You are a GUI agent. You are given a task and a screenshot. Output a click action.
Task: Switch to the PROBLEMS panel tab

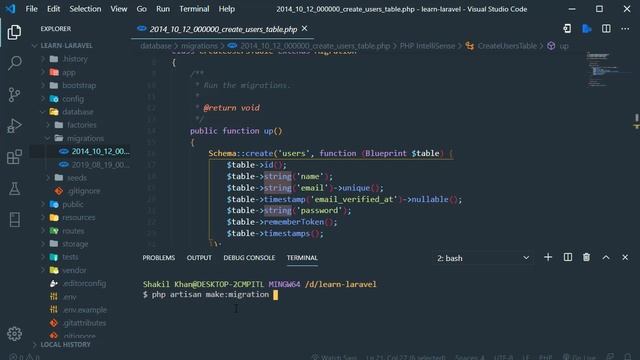click(x=158, y=258)
